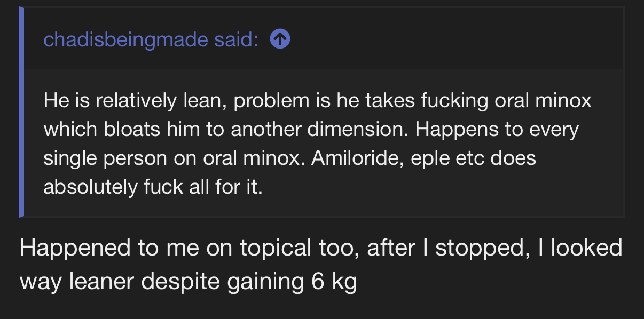Click empty area of the quote header

(454, 38)
